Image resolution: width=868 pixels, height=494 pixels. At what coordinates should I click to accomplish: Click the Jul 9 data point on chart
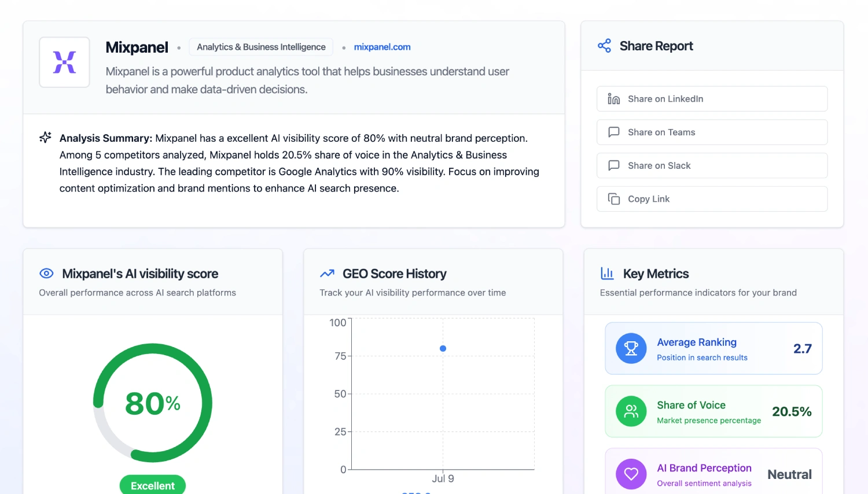coord(443,348)
